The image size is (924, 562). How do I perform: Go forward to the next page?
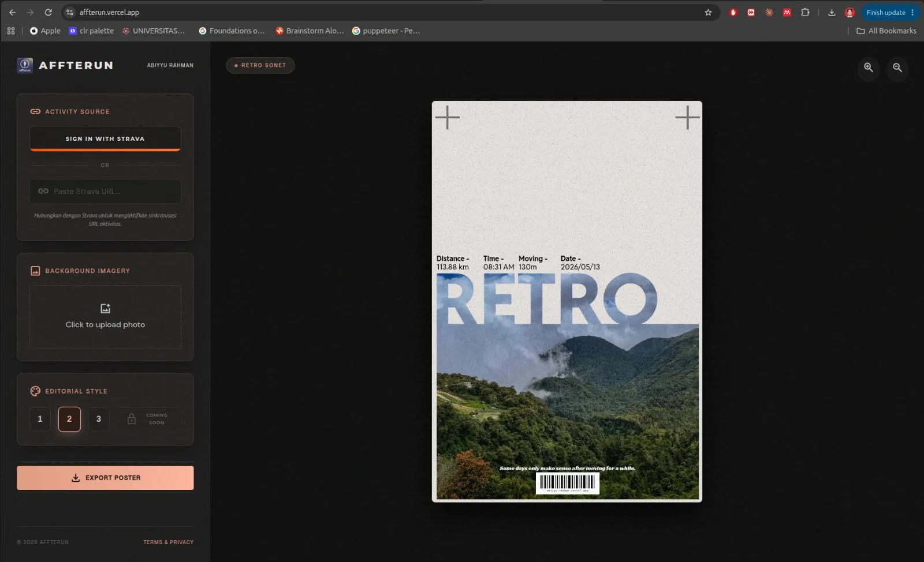pos(30,12)
